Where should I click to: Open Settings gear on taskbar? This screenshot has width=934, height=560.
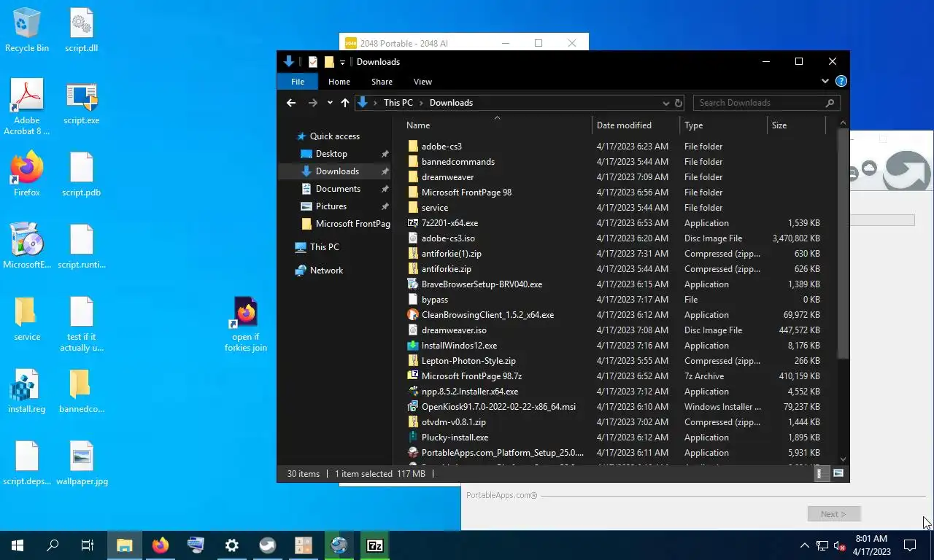click(x=232, y=545)
